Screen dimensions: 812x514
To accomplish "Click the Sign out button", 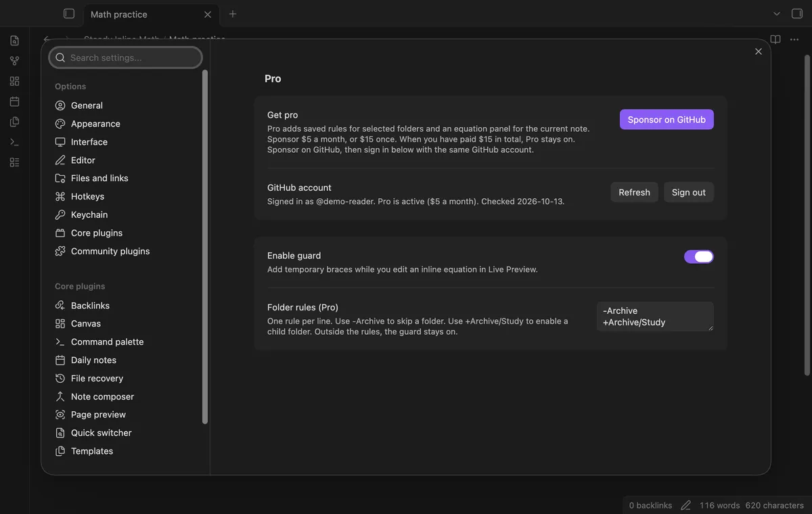I will coord(689,192).
